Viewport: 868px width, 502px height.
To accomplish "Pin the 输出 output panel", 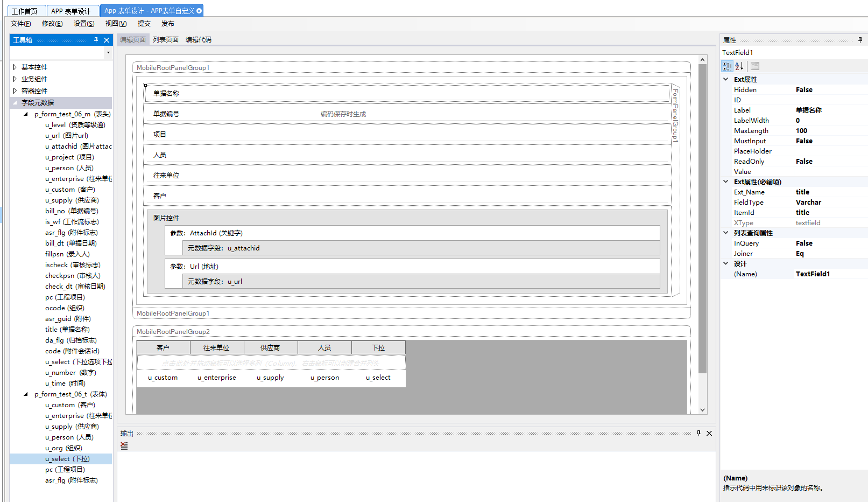I will click(x=698, y=433).
